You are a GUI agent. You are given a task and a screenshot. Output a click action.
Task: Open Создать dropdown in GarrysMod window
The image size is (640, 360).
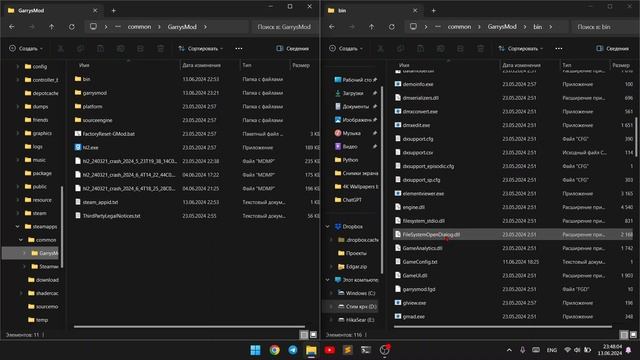(x=26, y=49)
